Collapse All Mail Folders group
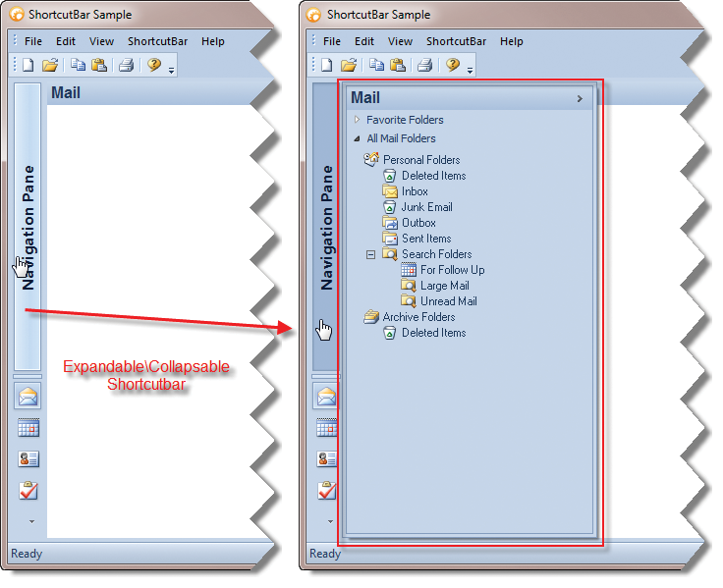The image size is (723, 588). [x=357, y=138]
